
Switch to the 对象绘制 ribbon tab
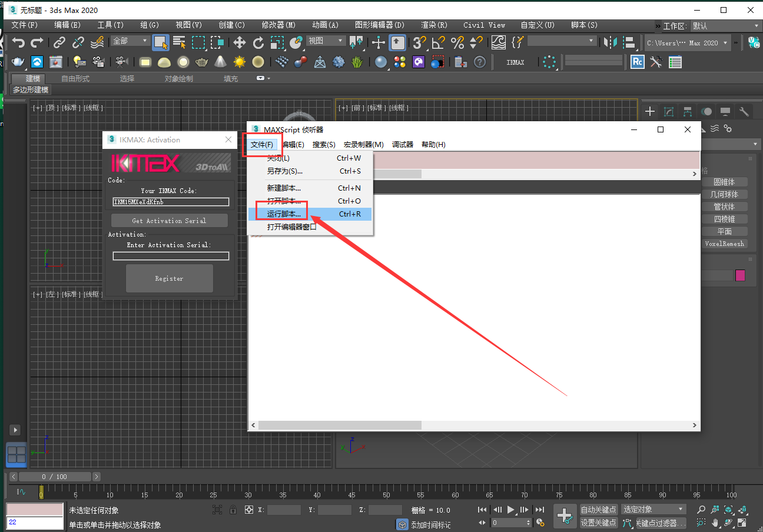click(178, 78)
